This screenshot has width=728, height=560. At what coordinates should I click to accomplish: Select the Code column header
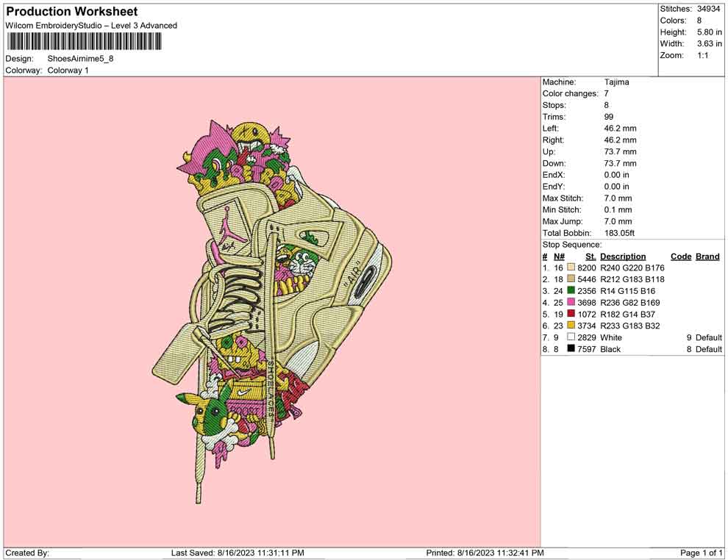681,256
